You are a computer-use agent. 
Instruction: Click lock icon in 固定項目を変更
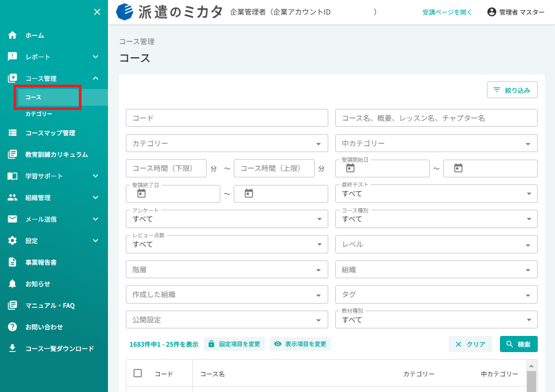pyautogui.click(x=211, y=344)
